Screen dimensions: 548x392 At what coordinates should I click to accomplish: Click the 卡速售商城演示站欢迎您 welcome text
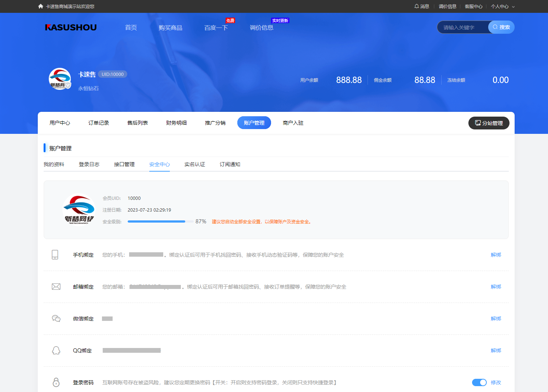point(70,7)
